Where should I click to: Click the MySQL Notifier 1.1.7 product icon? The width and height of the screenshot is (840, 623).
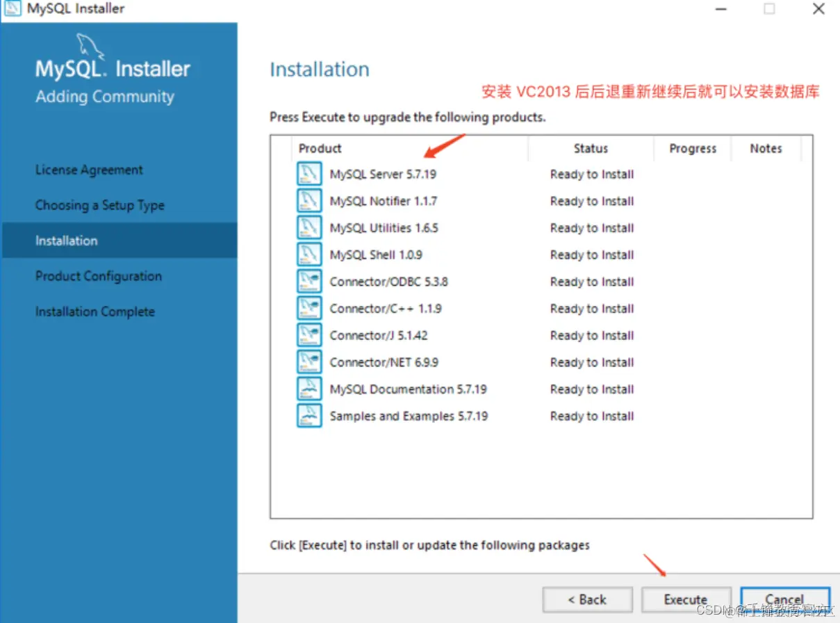[x=309, y=201]
